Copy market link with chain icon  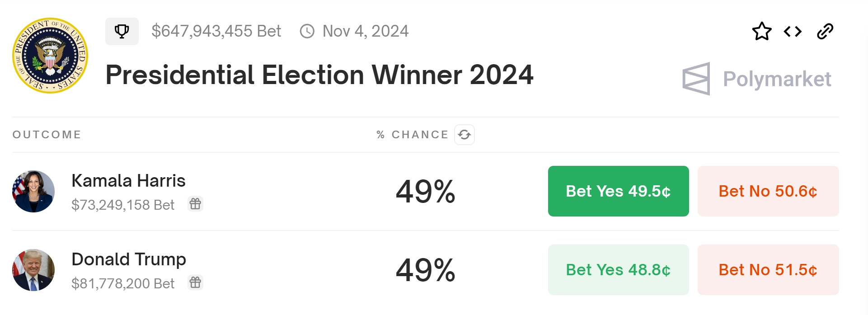pyautogui.click(x=825, y=31)
